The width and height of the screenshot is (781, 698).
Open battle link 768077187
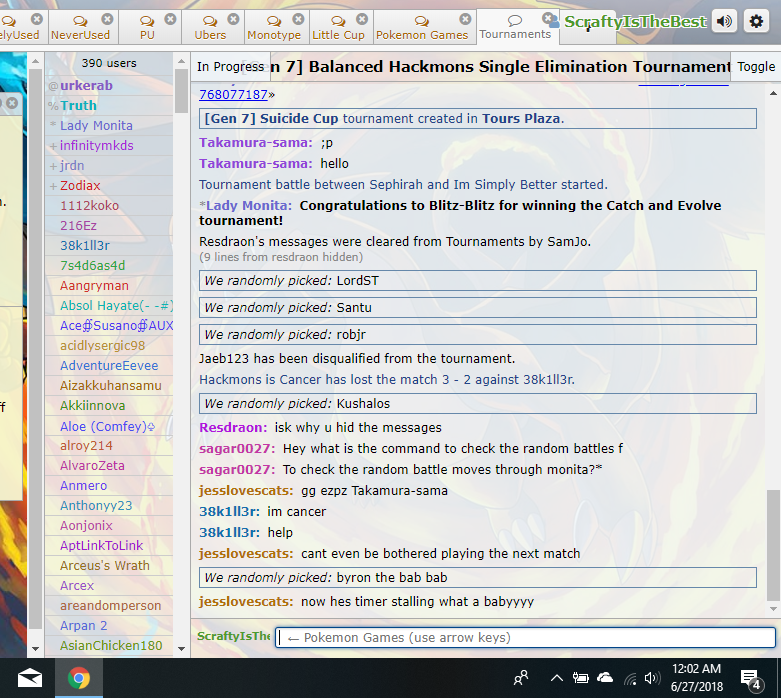[233, 94]
